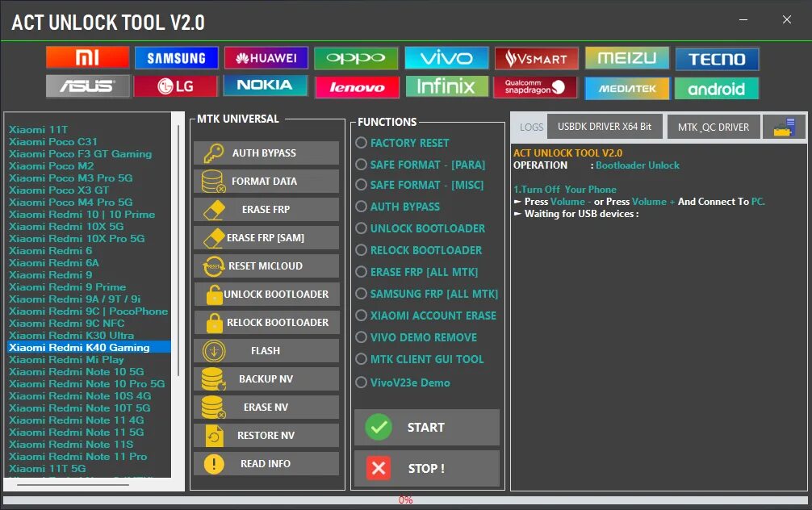
Task: Click the open padlock on UNLOCK BOOTLOADER
Action: [213, 295]
